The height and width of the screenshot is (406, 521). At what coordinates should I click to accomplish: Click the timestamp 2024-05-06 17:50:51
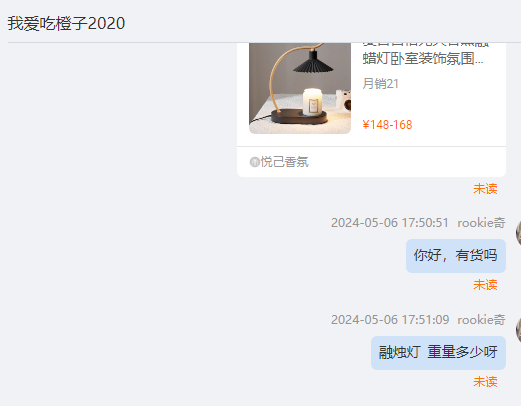coord(390,223)
